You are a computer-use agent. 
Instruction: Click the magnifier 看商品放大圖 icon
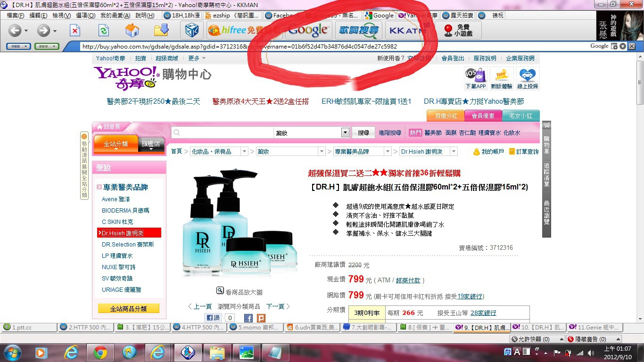coord(220,291)
